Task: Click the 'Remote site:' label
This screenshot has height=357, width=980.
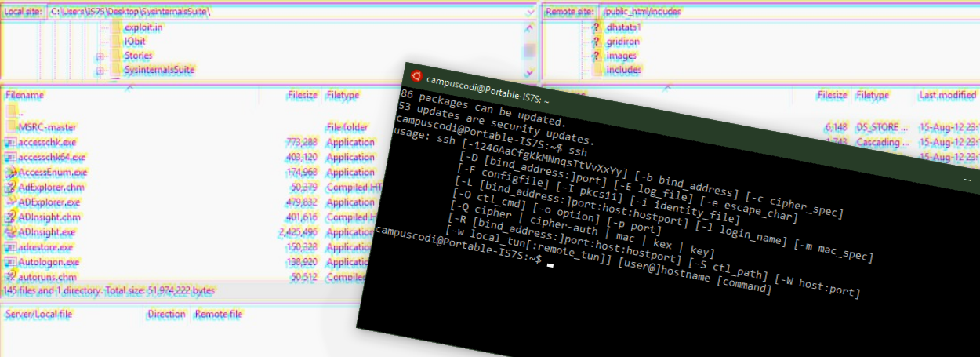Action: pyautogui.click(x=569, y=13)
